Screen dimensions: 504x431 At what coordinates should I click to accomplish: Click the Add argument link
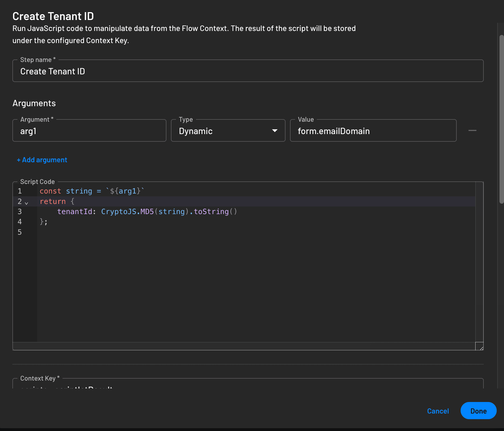[x=42, y=160]
